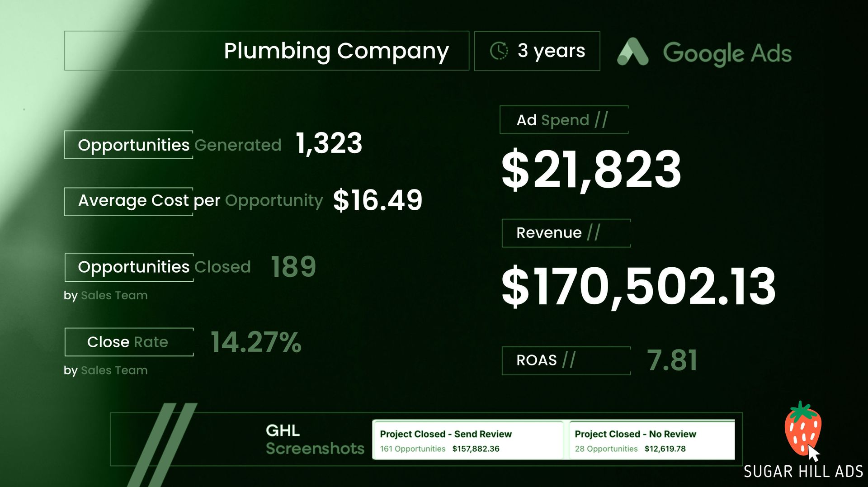Click the $170,502.13 revenue figure
This screenshot has width=868, height=487.
point(638,286)
